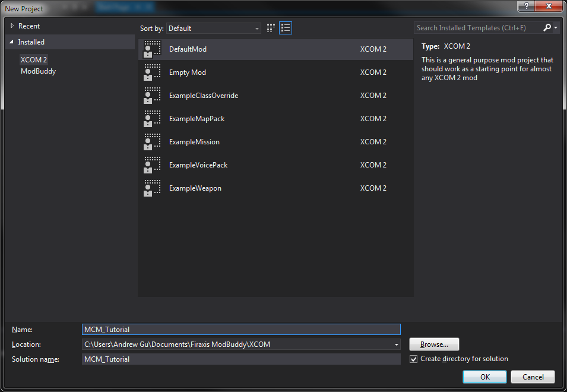
Task: Focus the Name field containing MCM_Tutorial
Action: point(241,330)
